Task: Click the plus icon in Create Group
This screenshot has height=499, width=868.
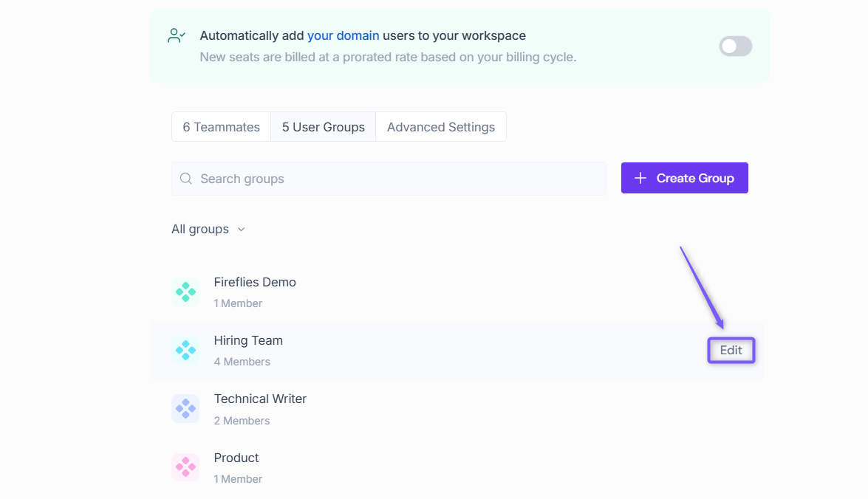Action: click(x=640, y=178)
